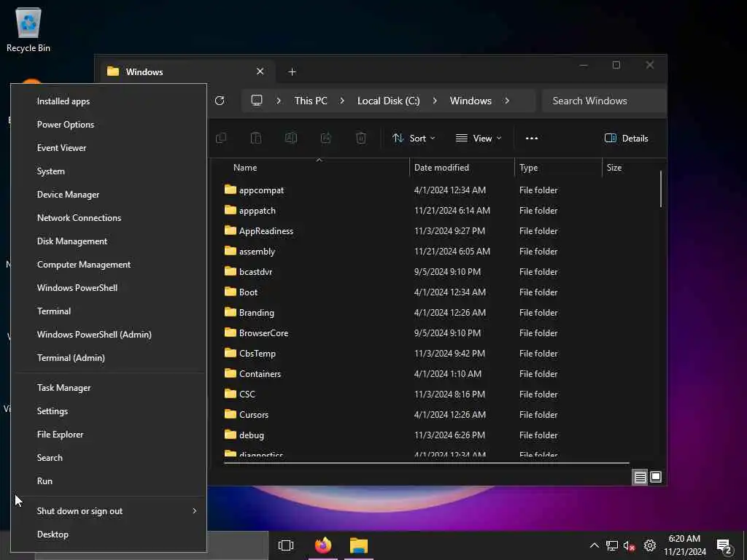Open the See more (three dots) menu
This screenshot has width=747, height=560.
532,138
